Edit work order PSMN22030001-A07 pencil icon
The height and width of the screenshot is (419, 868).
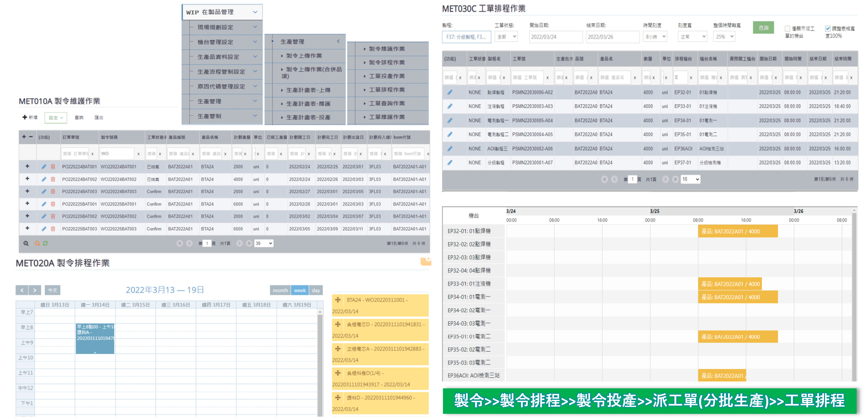click(450, 163)
